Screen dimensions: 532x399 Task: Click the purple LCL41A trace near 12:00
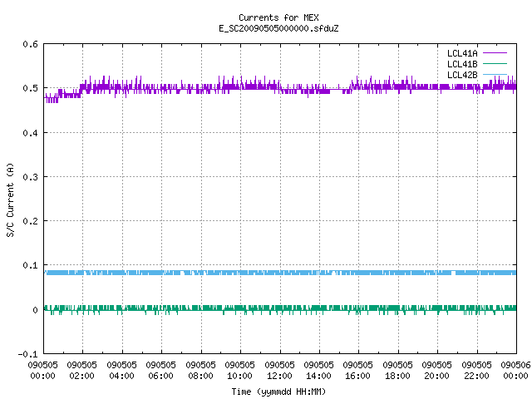click(x=280, y=88)
